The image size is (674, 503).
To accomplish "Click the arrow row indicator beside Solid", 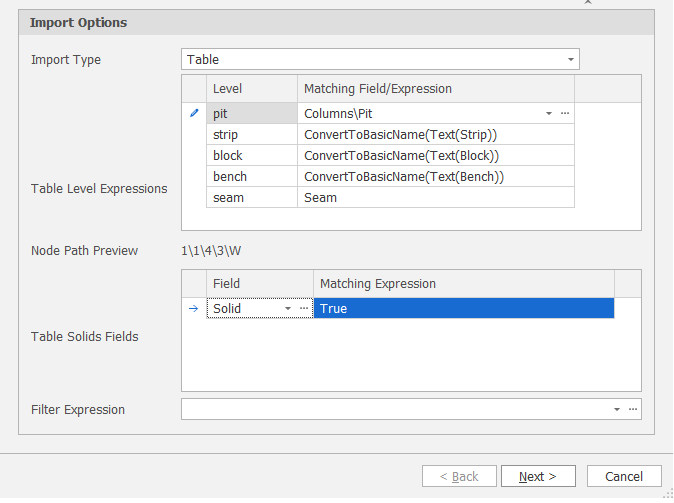I will pos(194,309).
